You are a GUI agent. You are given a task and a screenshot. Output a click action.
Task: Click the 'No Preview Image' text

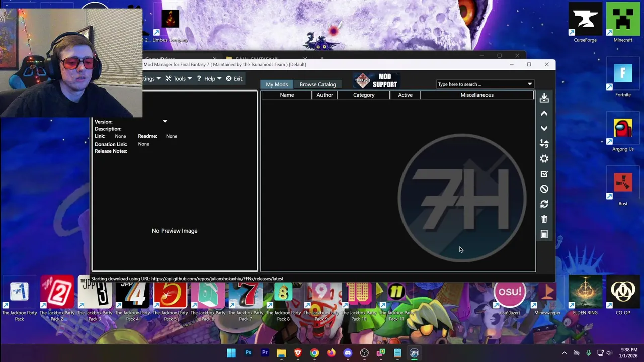[x=175, y=231]
